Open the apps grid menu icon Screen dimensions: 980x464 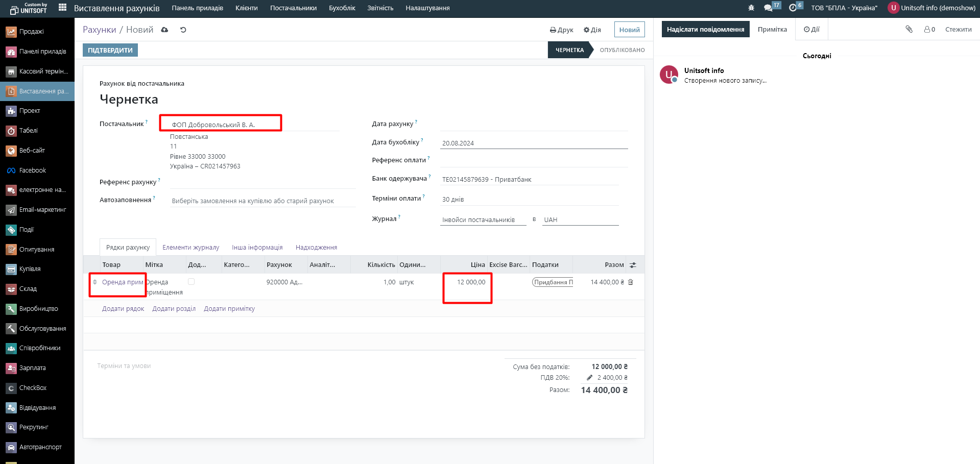(x=62, y=8)
